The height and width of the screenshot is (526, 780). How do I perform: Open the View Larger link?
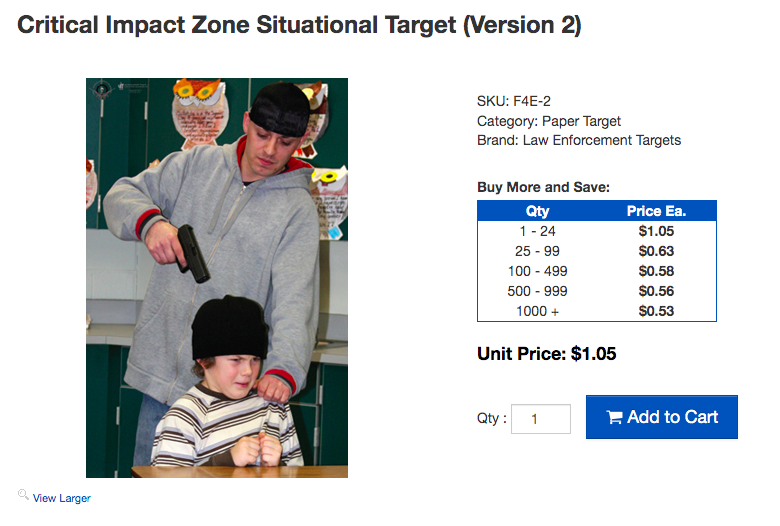(62, 498)
